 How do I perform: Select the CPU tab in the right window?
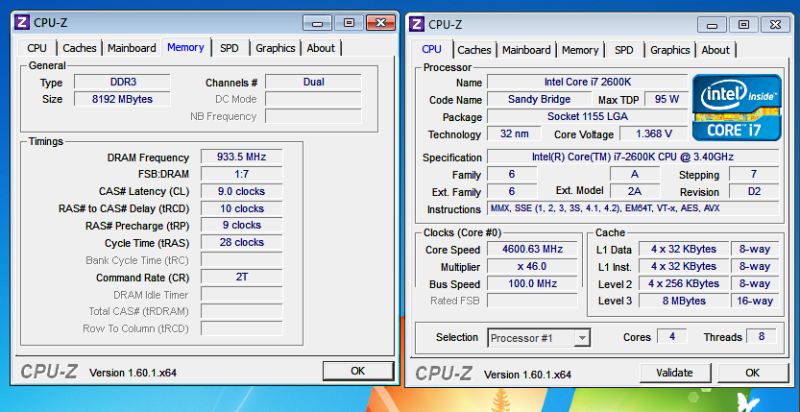point(432,49)
